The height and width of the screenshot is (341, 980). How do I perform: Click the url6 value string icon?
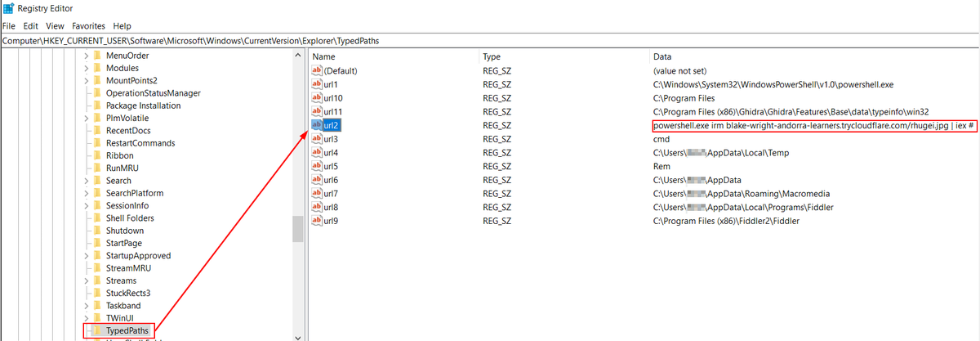tap(318, 180)
